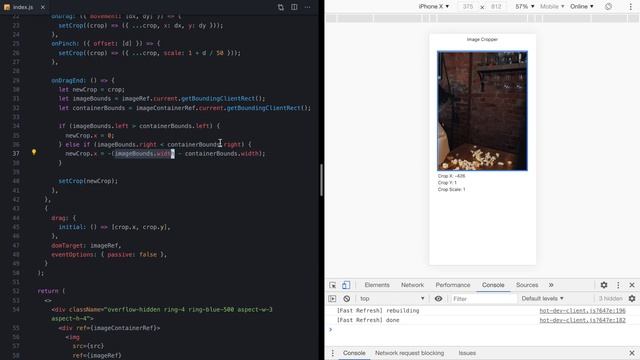640x360 pixels.
Task: Click the 'Crop Scale: 1' text
Action: coord(451,189)
